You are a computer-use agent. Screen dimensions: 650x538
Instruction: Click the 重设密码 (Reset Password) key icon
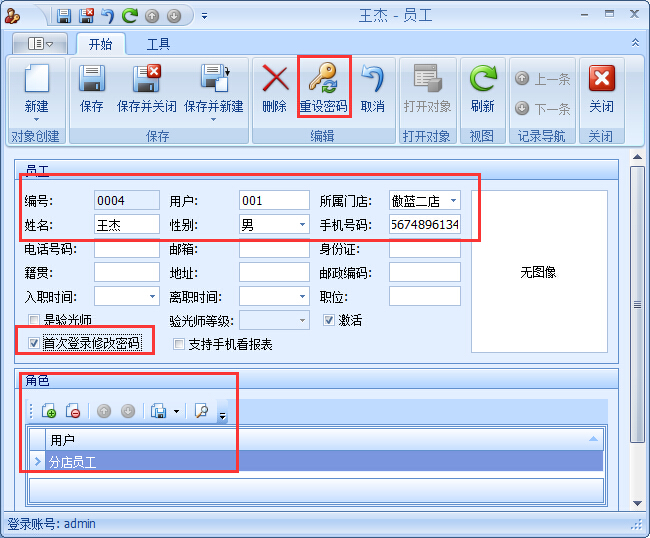[x=323, y=80]
